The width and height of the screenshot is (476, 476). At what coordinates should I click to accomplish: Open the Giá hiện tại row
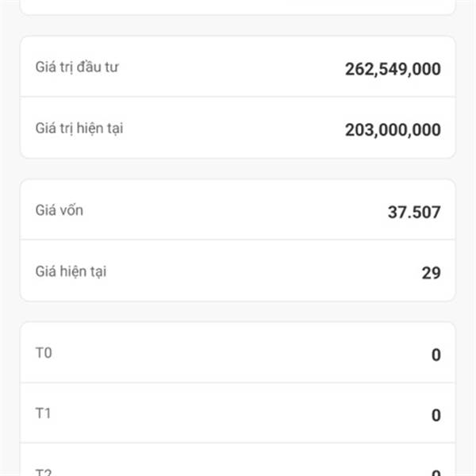tap(238, 271)
